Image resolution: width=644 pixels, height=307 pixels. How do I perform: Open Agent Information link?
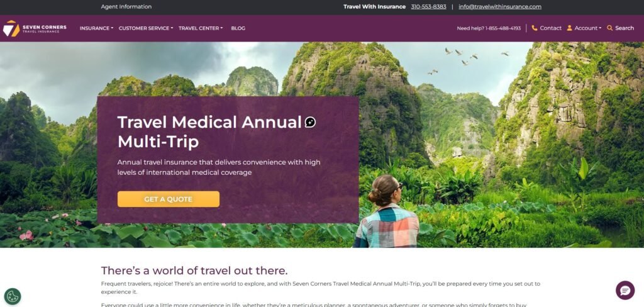(126, 6)
